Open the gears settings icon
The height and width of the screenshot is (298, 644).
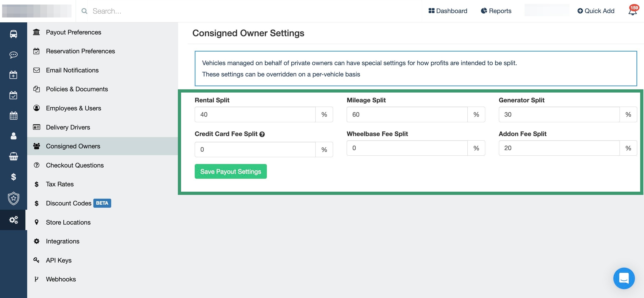pyautogui.click(x=13, y=220)
